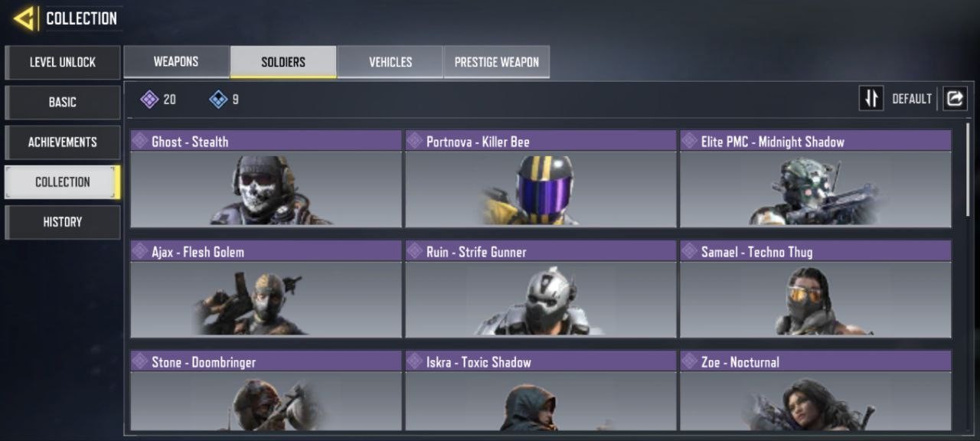980x441 pixels.
Task: Select the Portnova - Killer Bee soldier card
Action: pyautogui.click(x=541, y=178)
